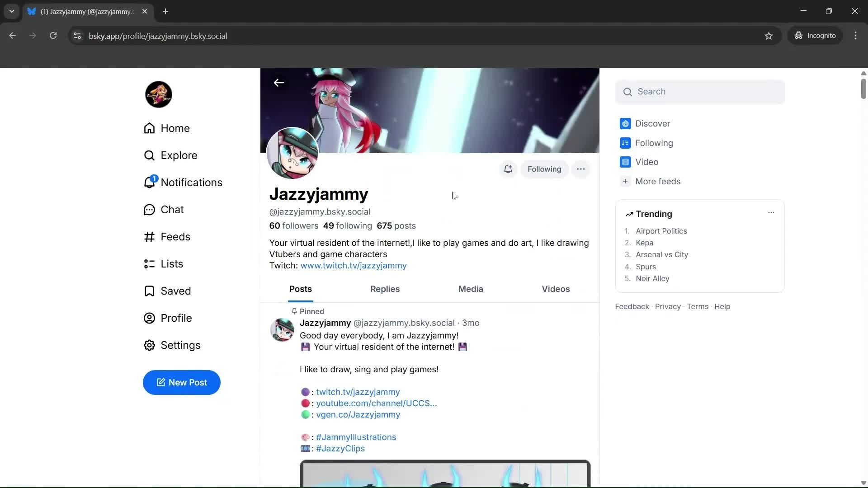Click the back arrow on the banner
868x488 pixels.
[x=279, y=82]
